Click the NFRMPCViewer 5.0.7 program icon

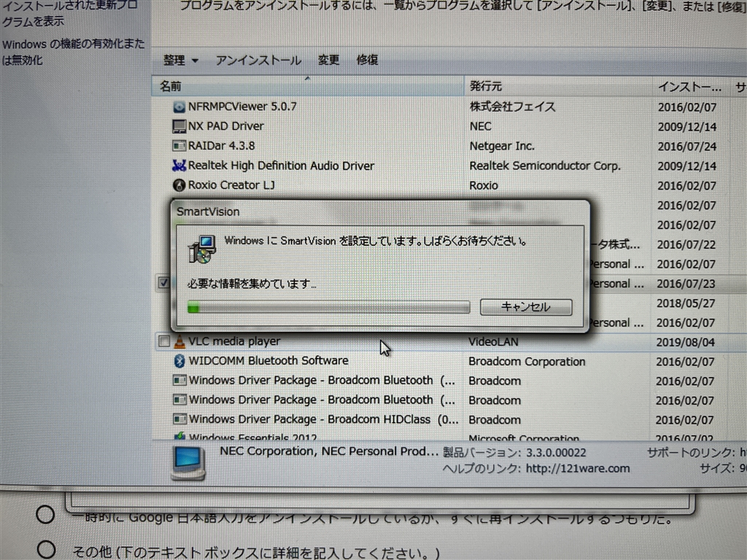click(179, 106)
